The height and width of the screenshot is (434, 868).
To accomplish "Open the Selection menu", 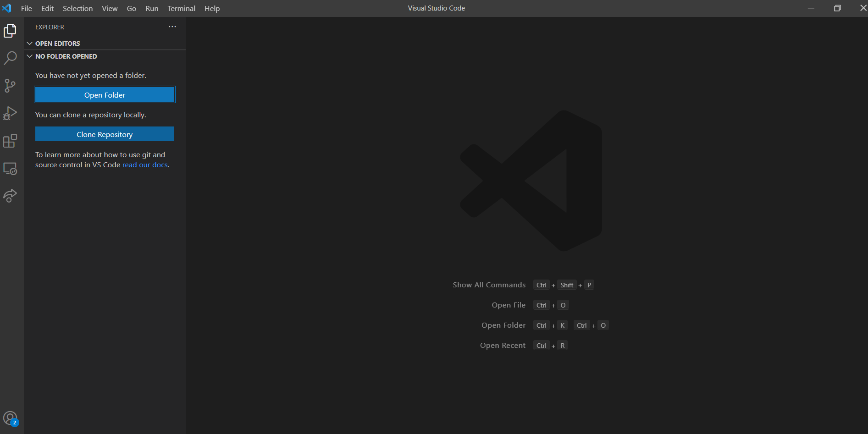I will [77, 8].
